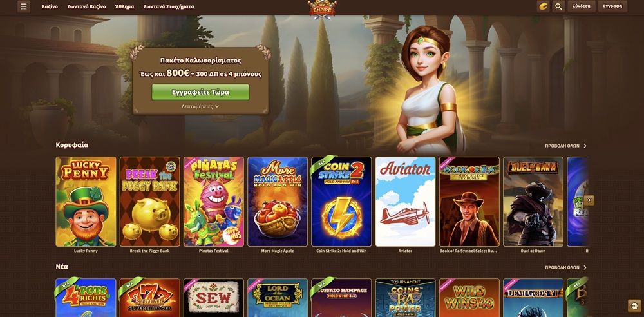644x317 pixels.
Task: Click the My Empire logo
Action: click(322, 8)
